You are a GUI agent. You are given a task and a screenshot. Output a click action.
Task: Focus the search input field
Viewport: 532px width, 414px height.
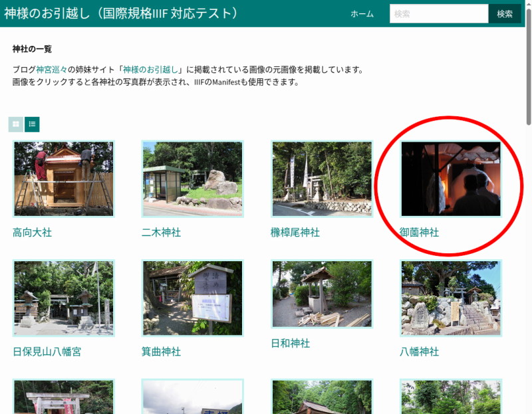pyautogui.click(x=438, y=14)
